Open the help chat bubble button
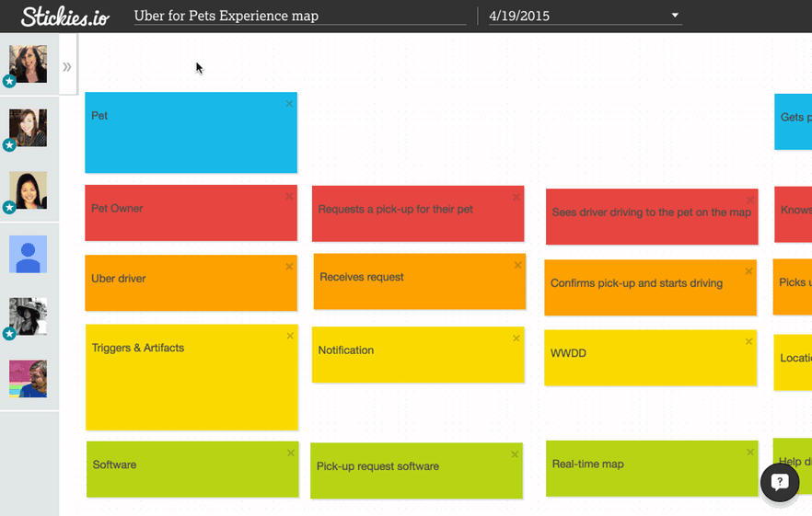 tap(779, 482)
